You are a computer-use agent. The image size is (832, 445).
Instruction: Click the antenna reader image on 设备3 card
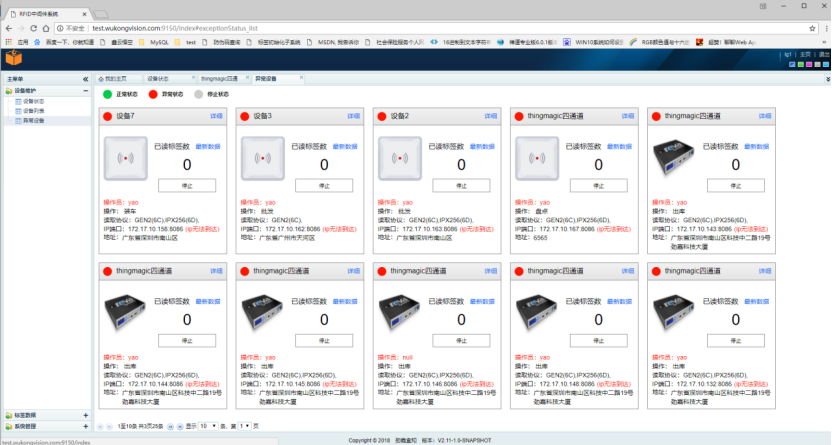[263, 159]
